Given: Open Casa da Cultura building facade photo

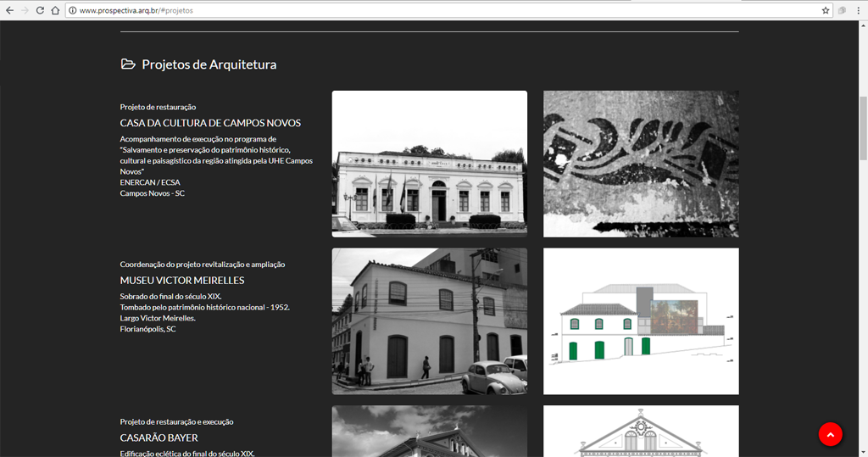Looking at the screenshot, I should (429, 164).
